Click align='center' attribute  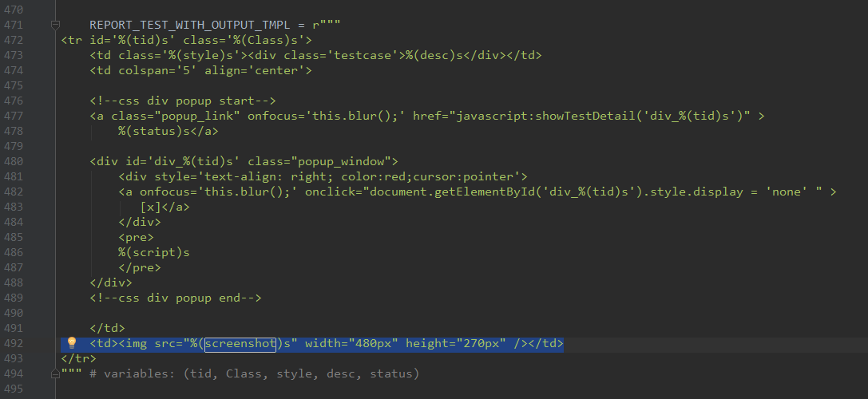coord(255,71)
